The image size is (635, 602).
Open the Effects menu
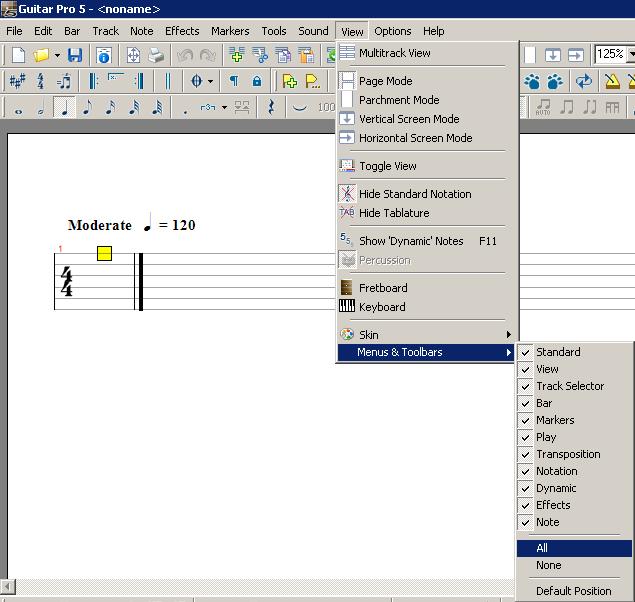pyautogui.click(x=182, y=31)
